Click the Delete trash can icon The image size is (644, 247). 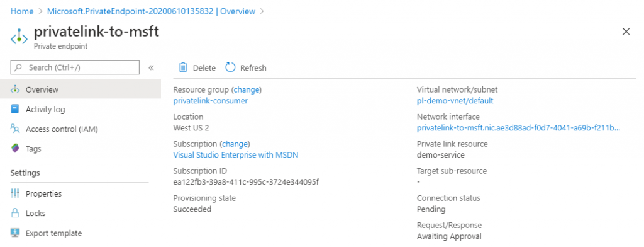tap(183, 67)
